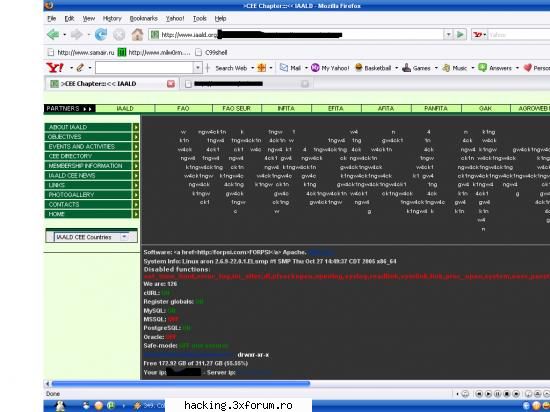
Task: Expand the address bar URL dropdown
Action: [x=448, y=34]
